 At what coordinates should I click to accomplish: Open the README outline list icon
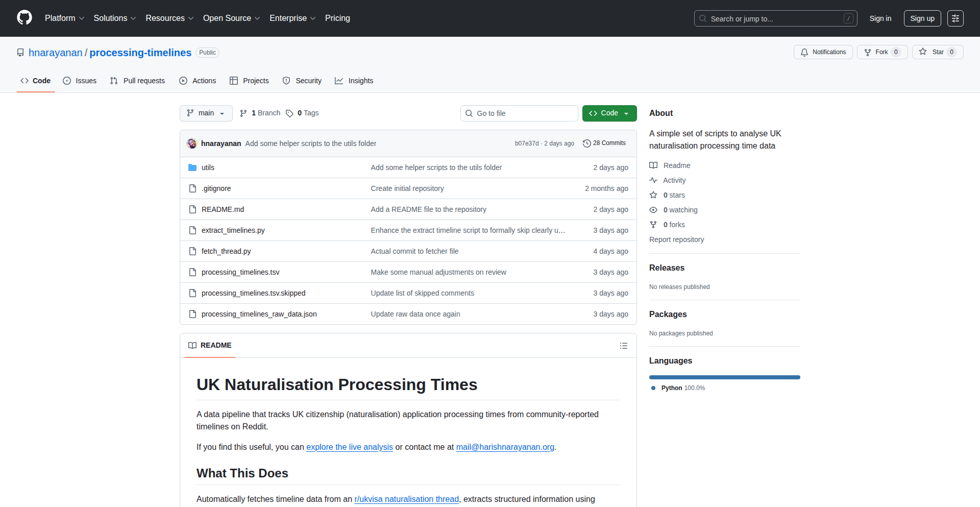[x=623, y=346]
